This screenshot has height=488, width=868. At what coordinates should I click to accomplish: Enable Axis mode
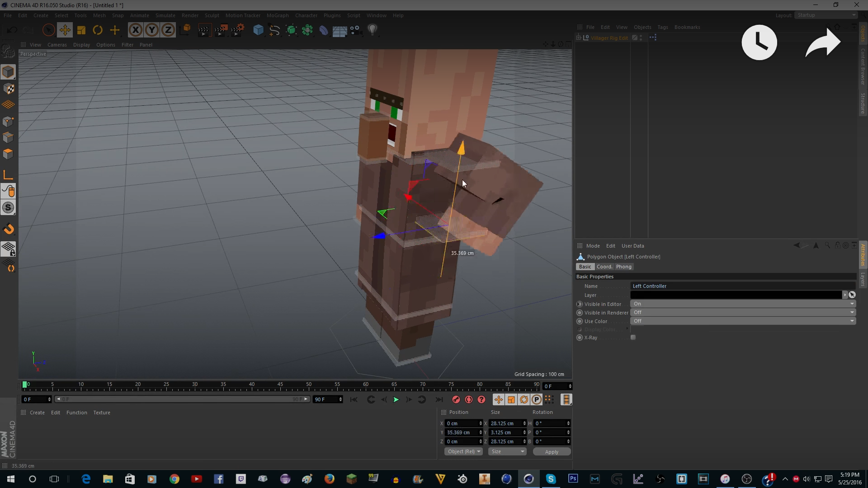click(8, 175)
